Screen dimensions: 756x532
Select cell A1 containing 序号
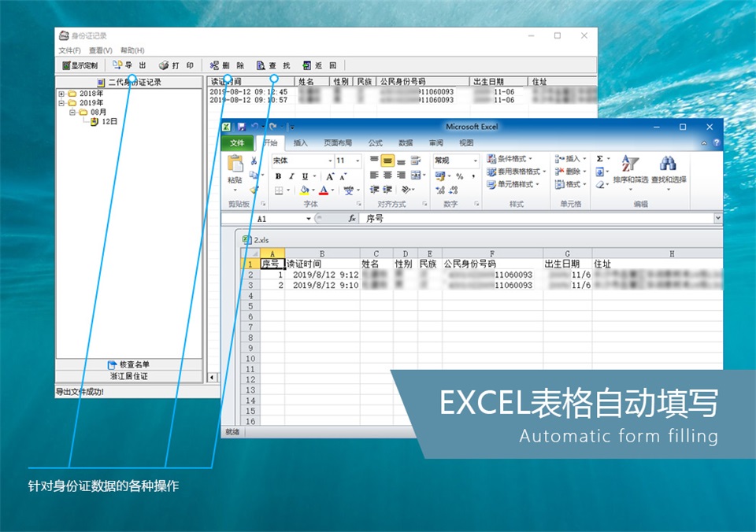[272, 264]
